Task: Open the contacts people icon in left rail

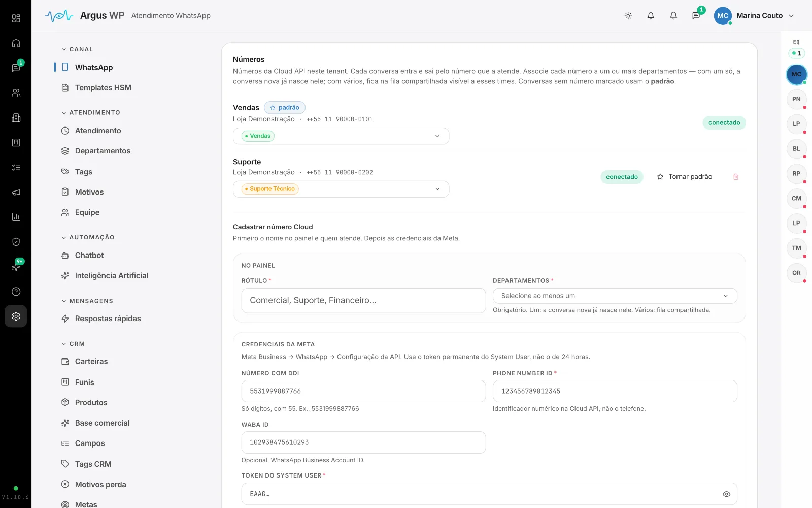Action: (x=16, y=93)
